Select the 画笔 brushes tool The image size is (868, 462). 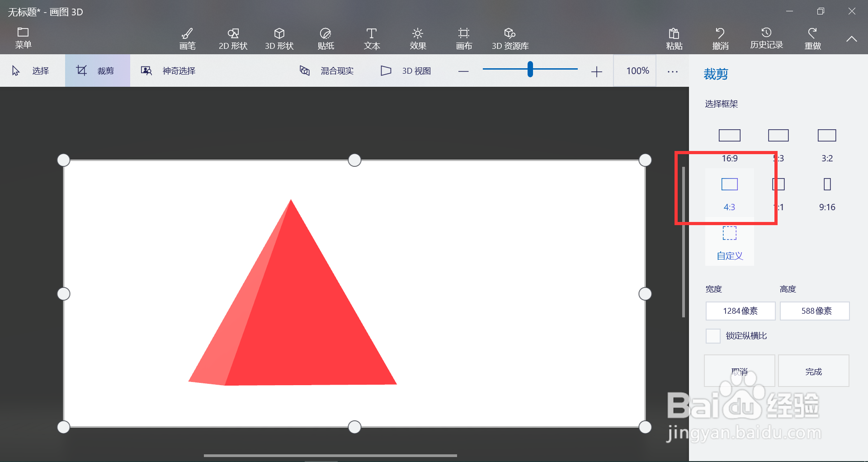point(187,38)
